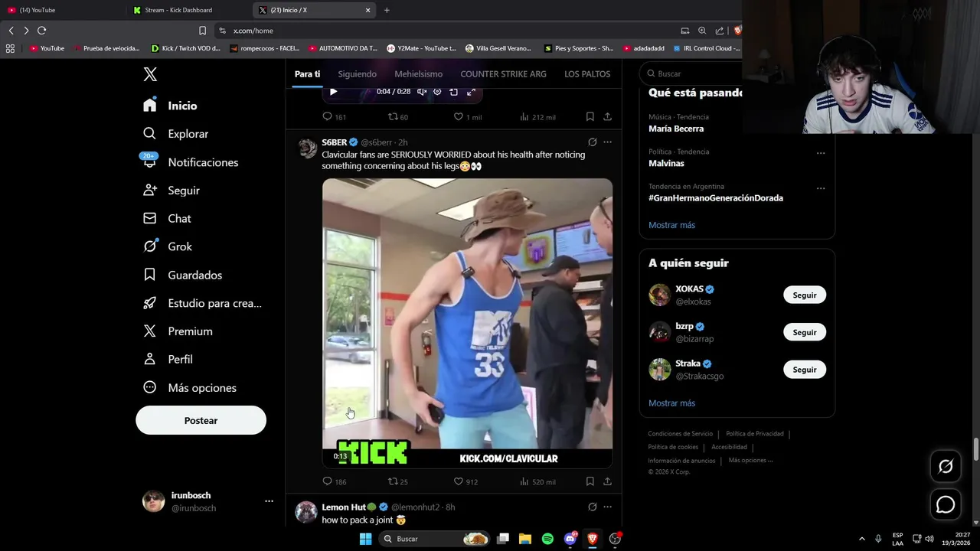The height and width of the screenshot is (551, 980).
Task: Open more options on S6BER post
Action: coord(607,142)
